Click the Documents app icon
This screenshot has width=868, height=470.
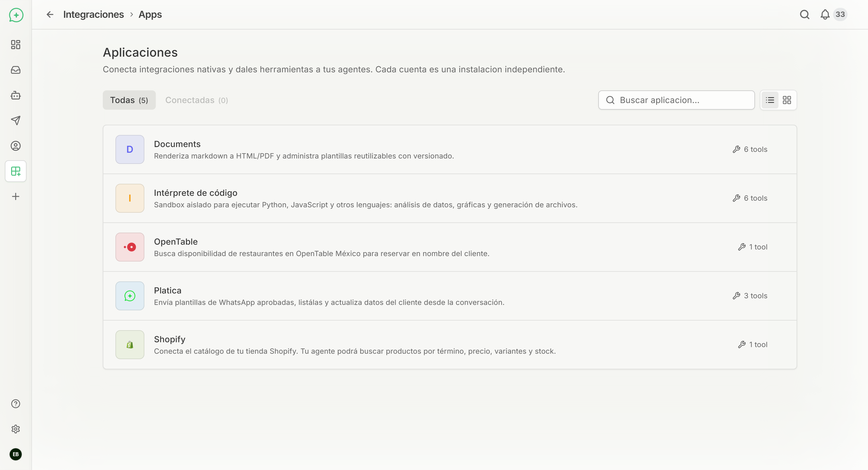(130, 149)
